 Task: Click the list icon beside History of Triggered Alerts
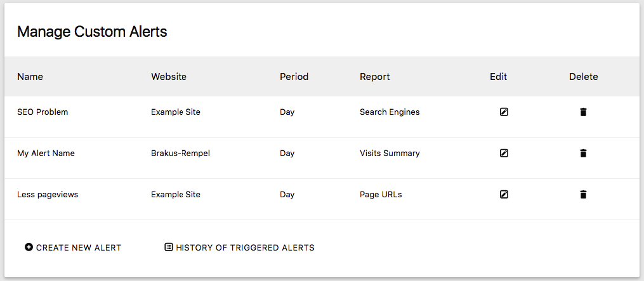coord(168,247)
